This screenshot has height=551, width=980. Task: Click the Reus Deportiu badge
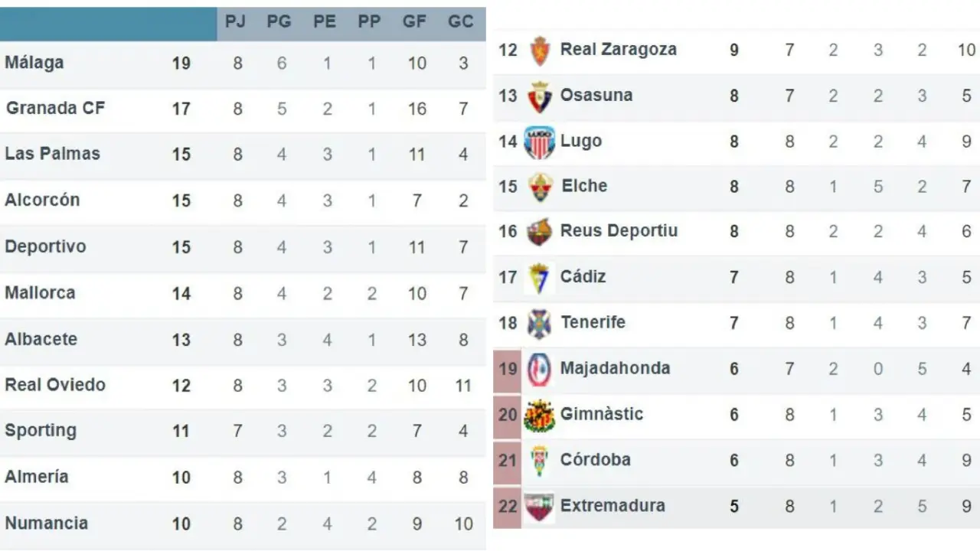(539, 232)
